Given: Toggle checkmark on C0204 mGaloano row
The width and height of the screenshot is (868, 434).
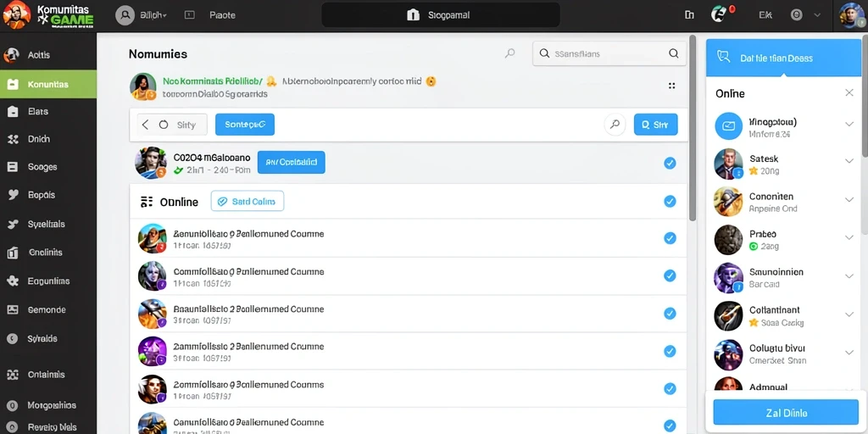Looking at the screenshot, I should 670,163.
